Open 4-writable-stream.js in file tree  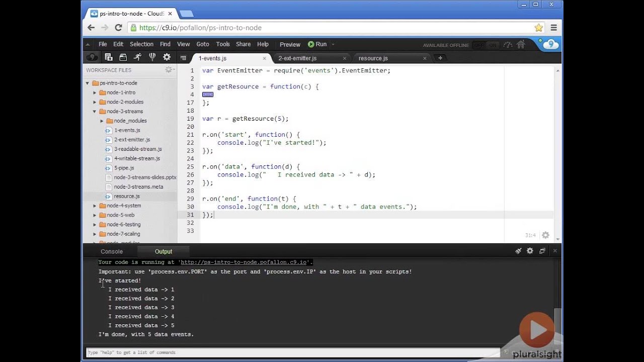(x=137, y=158)
